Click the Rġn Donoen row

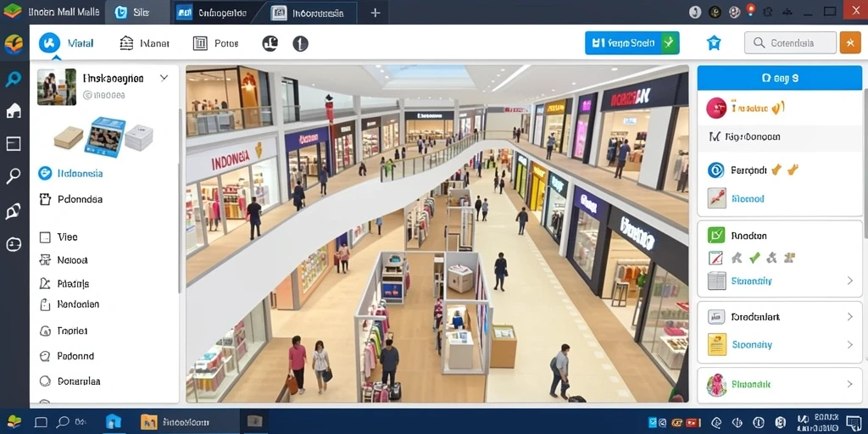[x=780, y=136]
